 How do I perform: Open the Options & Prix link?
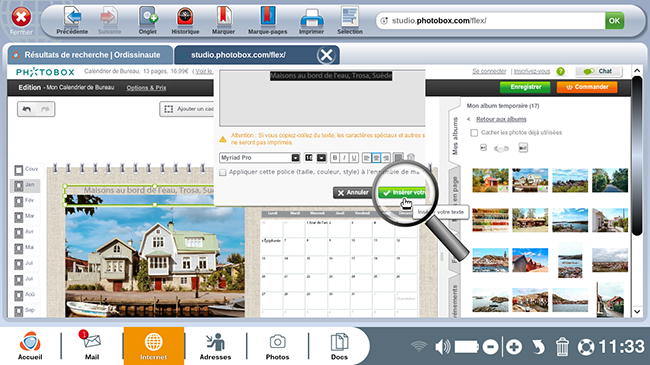(146, 88)
